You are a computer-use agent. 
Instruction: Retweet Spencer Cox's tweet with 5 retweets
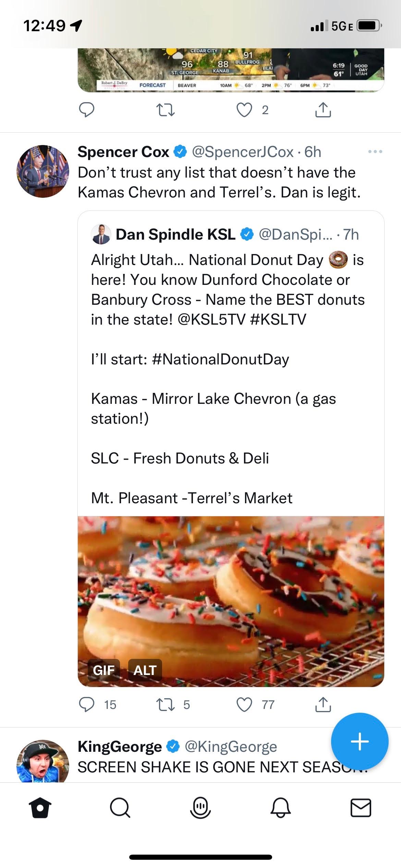[x=166, y=704]
